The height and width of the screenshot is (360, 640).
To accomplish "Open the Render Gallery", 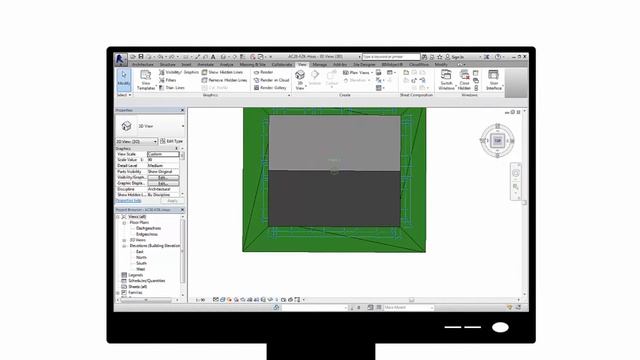I will click(270, 88).
